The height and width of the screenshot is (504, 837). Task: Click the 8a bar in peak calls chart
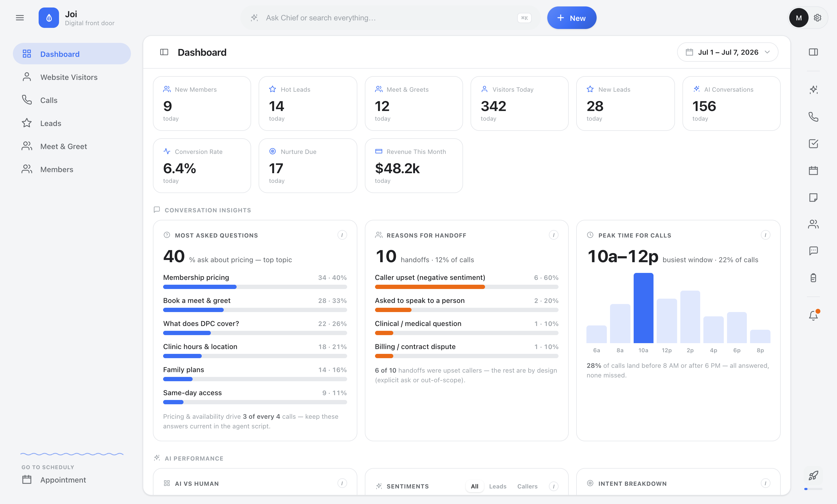(620, 323)
